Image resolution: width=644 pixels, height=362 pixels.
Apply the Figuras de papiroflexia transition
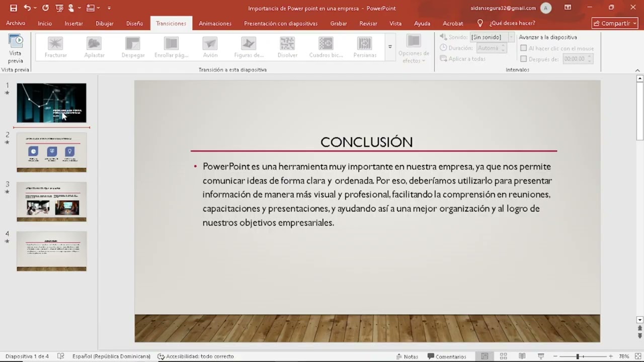point(249,48)
